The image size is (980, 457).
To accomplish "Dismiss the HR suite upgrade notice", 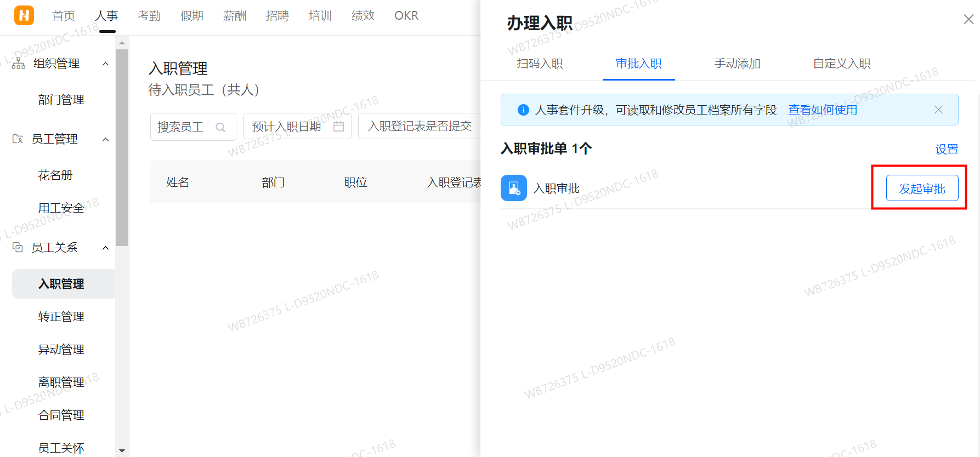I will (938, 110).
